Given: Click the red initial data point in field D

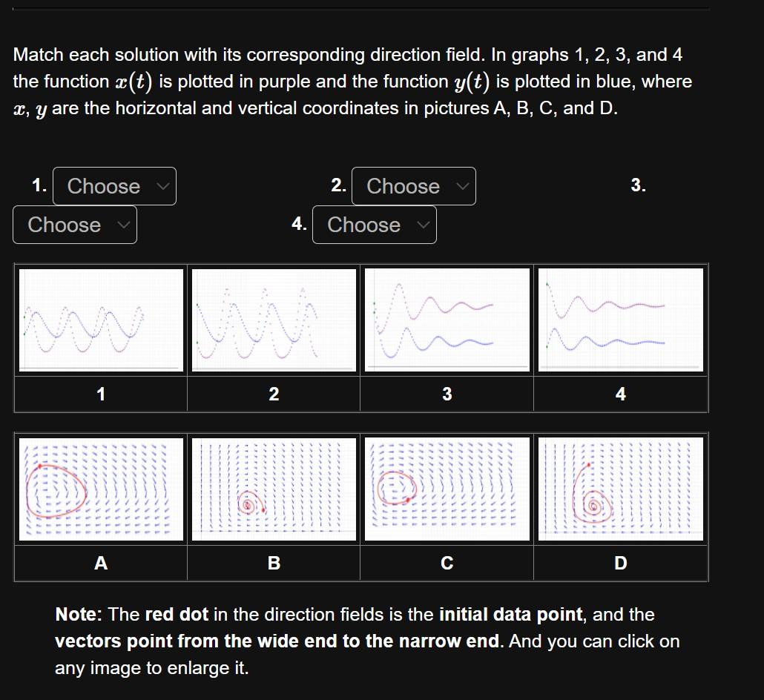Looking at the screenshot, I should coord(589,464).
